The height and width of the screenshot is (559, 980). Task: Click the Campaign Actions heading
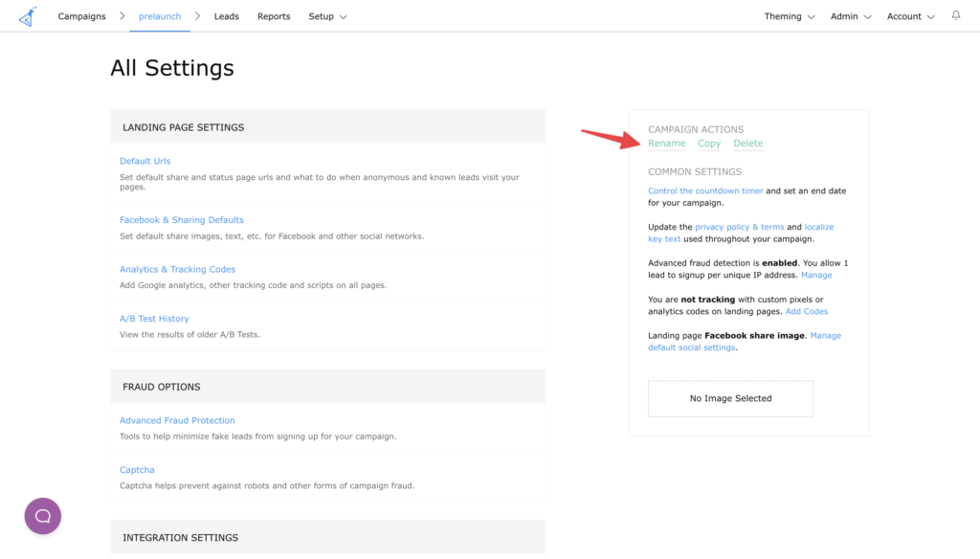(x=696, y=129)
